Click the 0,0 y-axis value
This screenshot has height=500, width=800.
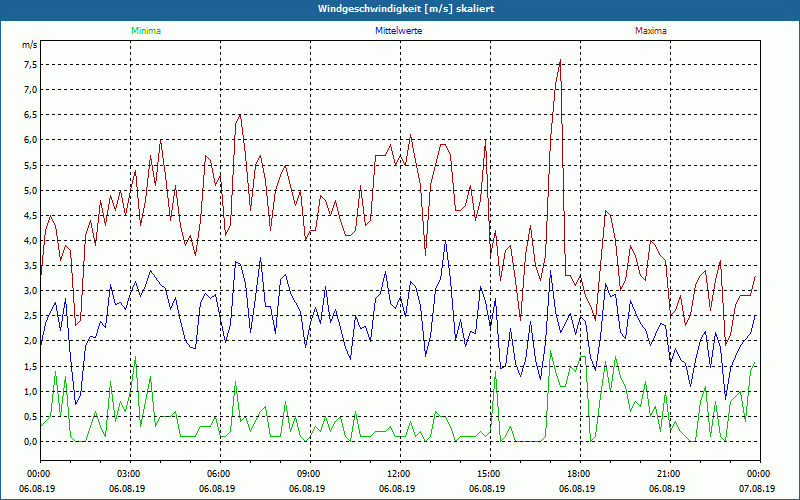(30, 442)
